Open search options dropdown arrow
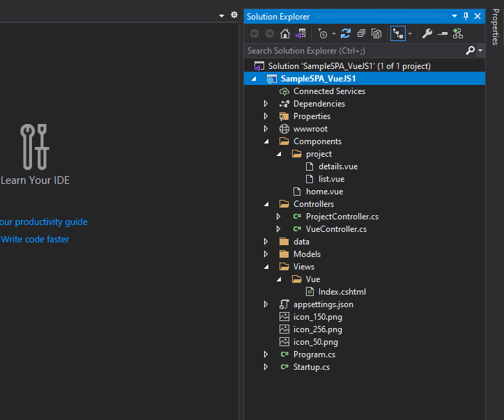 tap(480, 51)
